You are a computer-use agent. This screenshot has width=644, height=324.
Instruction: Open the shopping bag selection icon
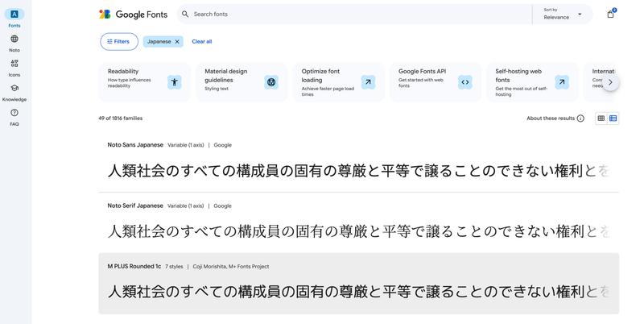(x=611, y=14)
